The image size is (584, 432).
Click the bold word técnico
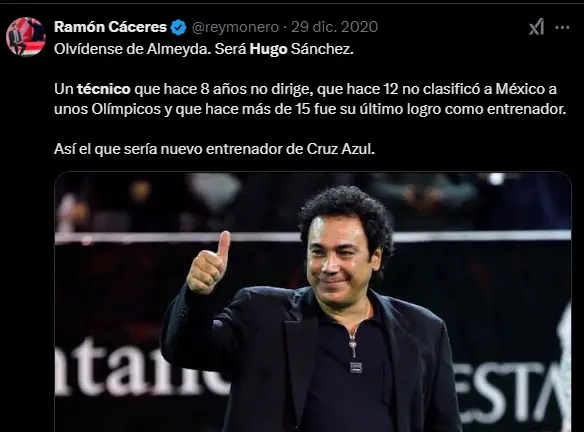104,89
